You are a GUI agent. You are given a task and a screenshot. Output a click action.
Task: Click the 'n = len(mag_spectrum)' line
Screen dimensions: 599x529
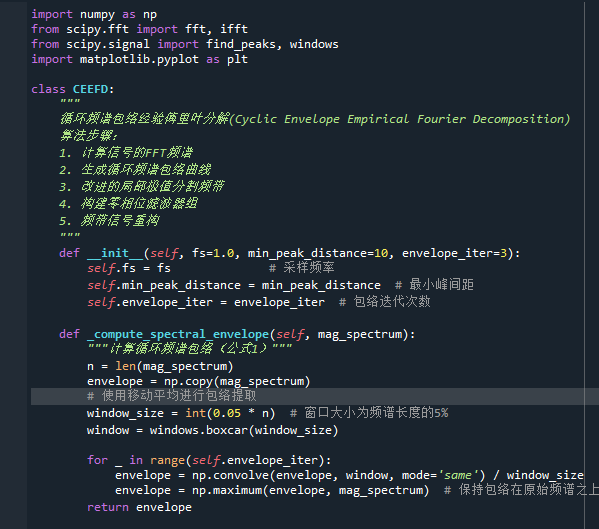pyautogui.click(x=160, y=366)
